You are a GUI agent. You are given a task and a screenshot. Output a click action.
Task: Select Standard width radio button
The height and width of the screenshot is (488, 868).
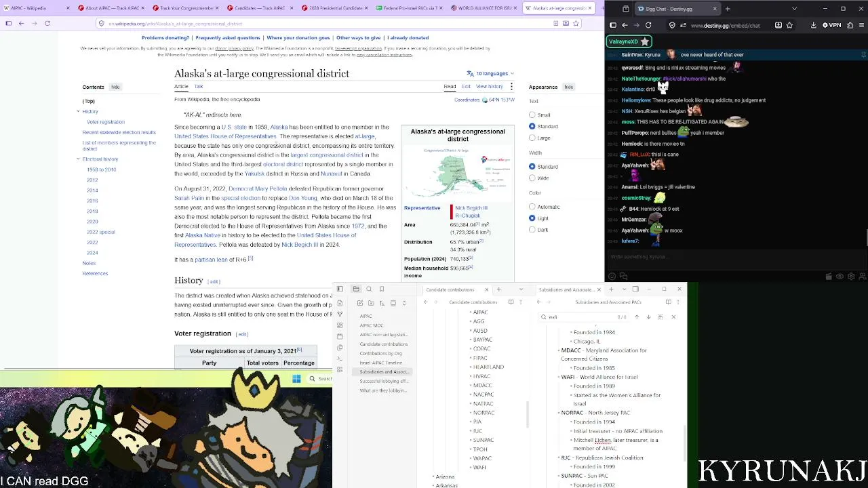(532, 167)
